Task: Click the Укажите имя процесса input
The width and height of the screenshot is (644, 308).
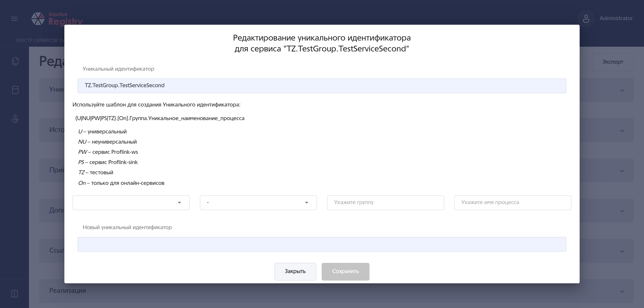Action: coord(513,203)
